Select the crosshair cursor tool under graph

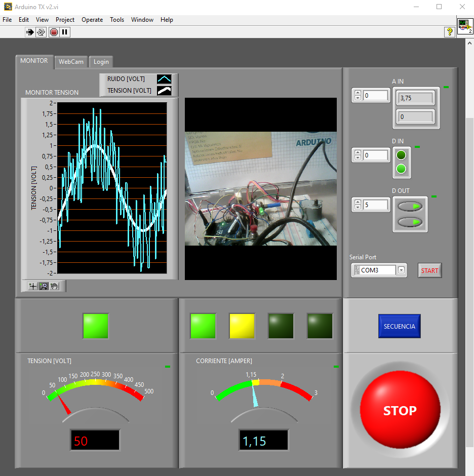pyautogui.click(x=33, y=286)
